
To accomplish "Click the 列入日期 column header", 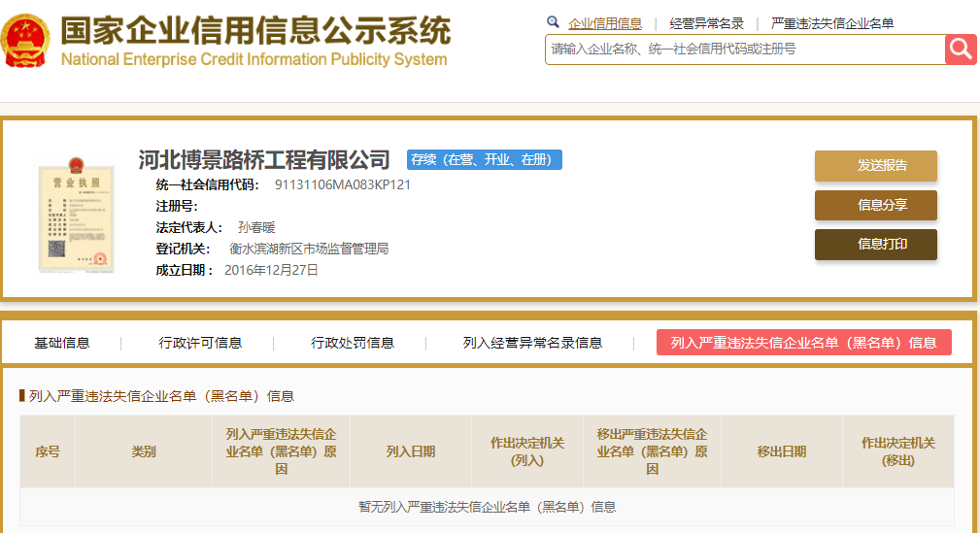I will 411,451.
